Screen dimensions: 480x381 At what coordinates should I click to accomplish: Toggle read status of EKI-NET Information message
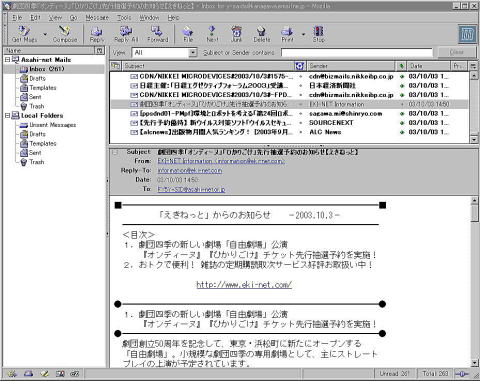pos(402,104)
